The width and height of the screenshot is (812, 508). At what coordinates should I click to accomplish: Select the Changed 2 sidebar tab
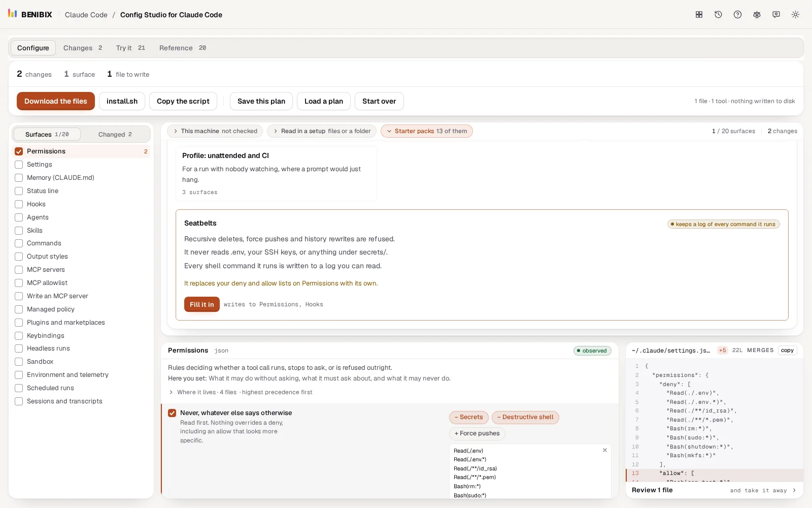[x=115, y=134]
